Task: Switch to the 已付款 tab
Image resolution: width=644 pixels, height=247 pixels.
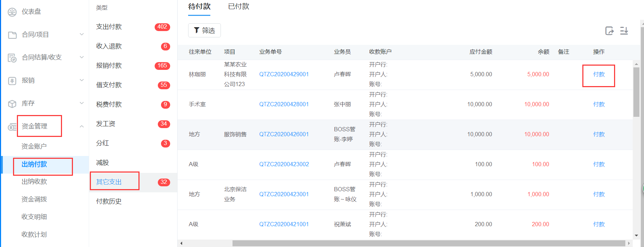Action: tap(239, 7)
